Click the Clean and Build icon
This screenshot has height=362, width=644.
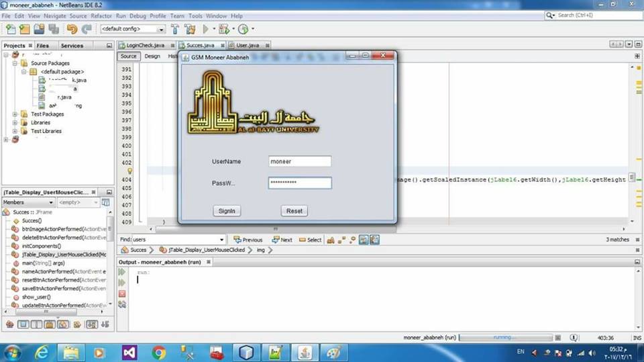(x=190, y=29)
